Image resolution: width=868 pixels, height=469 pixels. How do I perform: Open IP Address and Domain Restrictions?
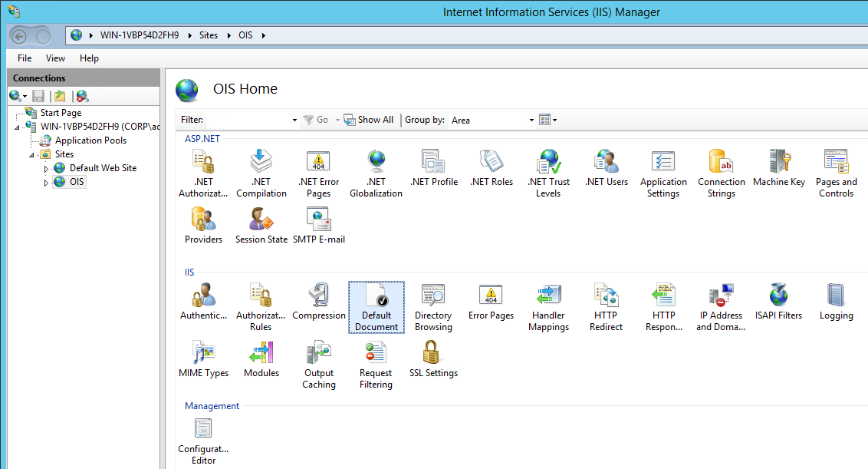(721, 308)
